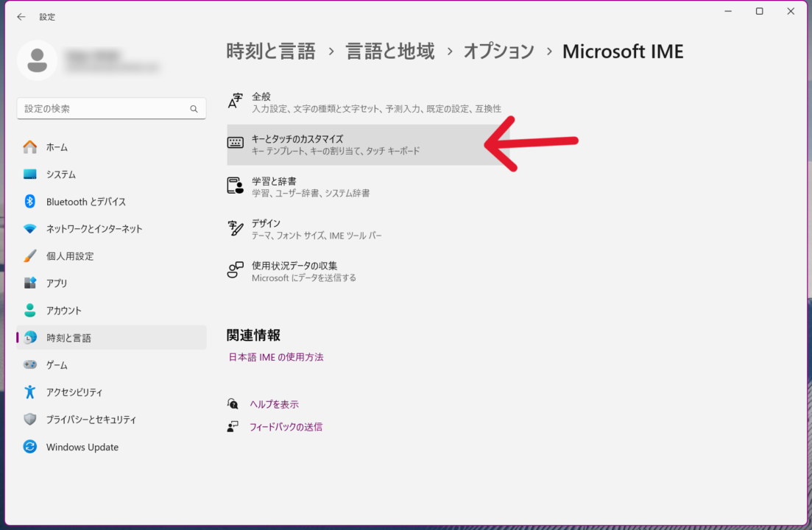Click the アカウント person icon
The image size is (812, 530).
30,311
